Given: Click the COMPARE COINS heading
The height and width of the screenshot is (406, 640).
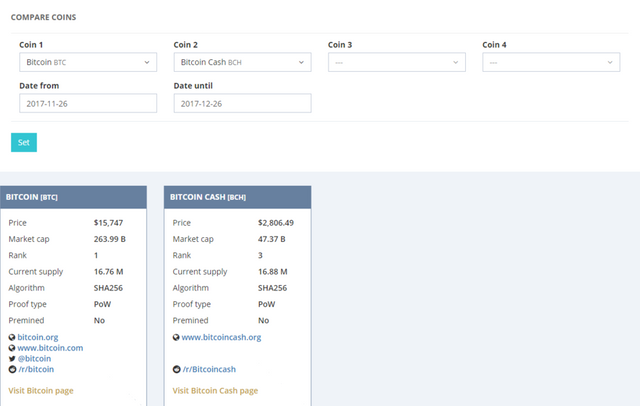Looking at the screenshot, I should point(43,17).
